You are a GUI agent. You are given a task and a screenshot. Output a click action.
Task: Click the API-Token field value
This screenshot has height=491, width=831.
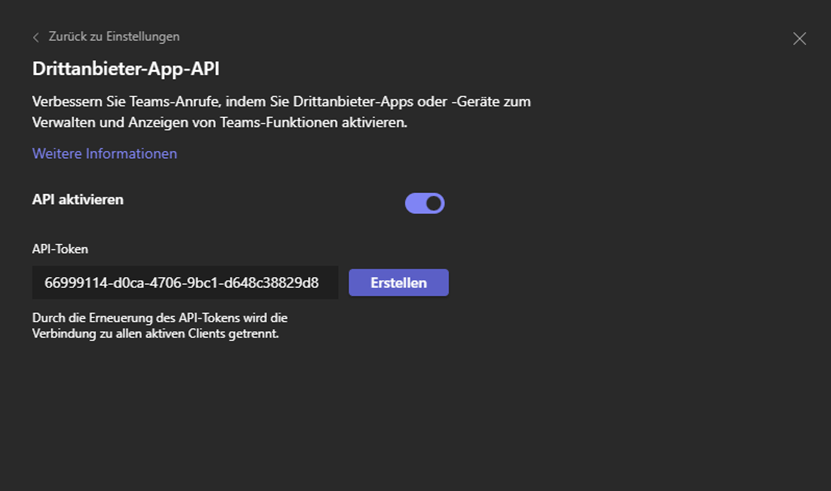tap(185, 283)
